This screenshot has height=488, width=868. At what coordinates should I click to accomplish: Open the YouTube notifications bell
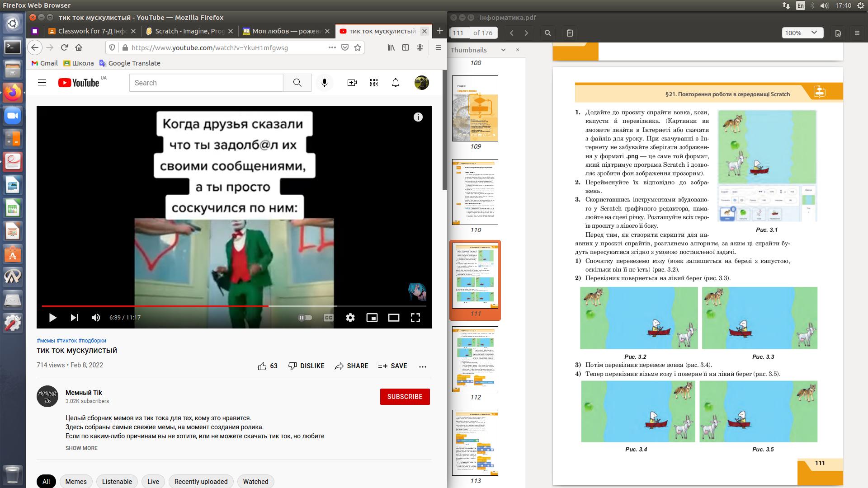coord(396,83)
